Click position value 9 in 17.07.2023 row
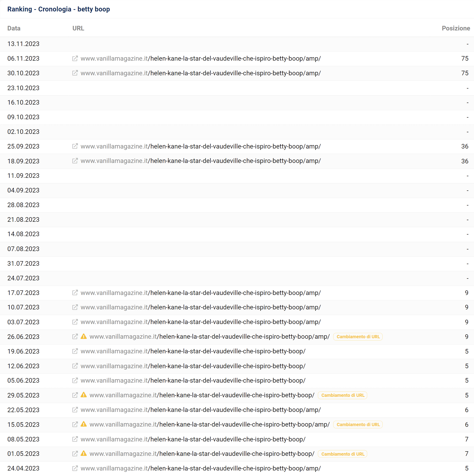 pyautogui.click(x=466, y=293)
